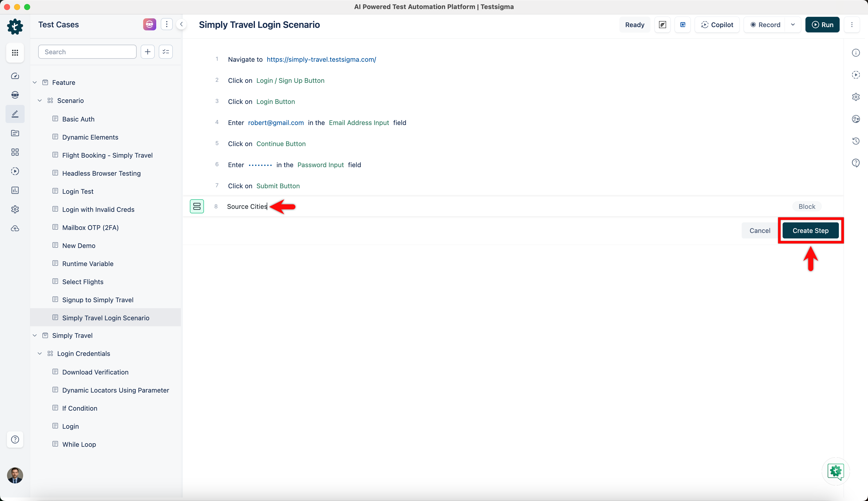Collapse the Feature tree section
Viewport: 868px width, 501px height.
point(35,82)
